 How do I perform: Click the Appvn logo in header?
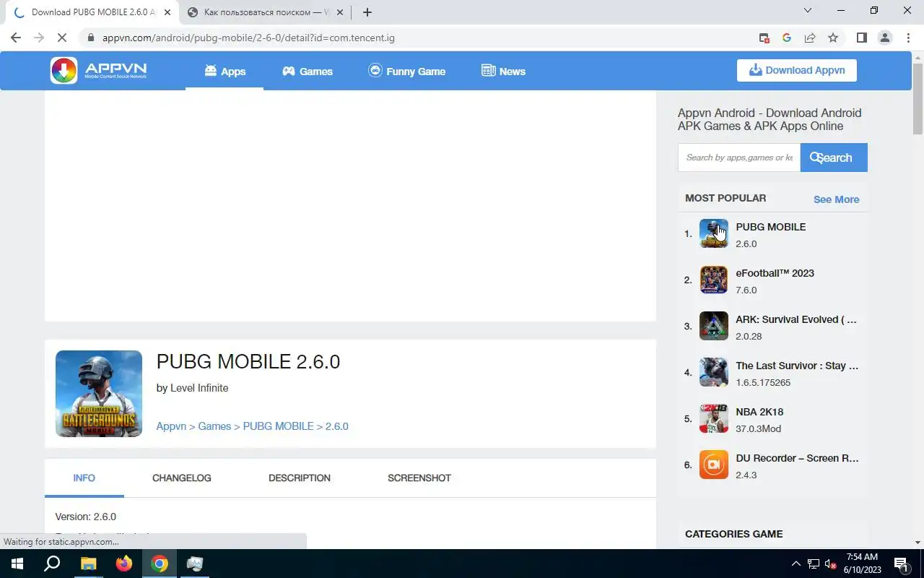coord(99,70)
